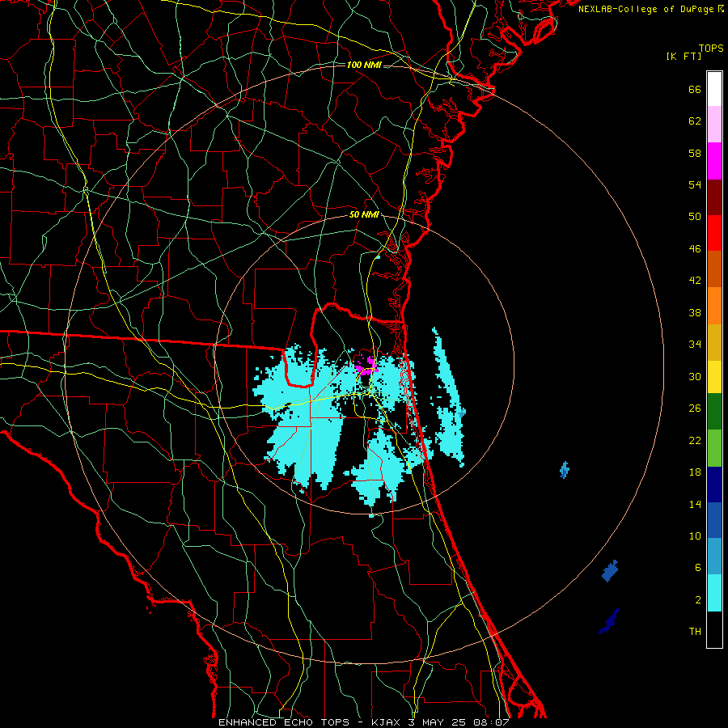Click the light blue 10 kft swatch
This screenshot has width=728, height=728.
[x=714, y=557]
